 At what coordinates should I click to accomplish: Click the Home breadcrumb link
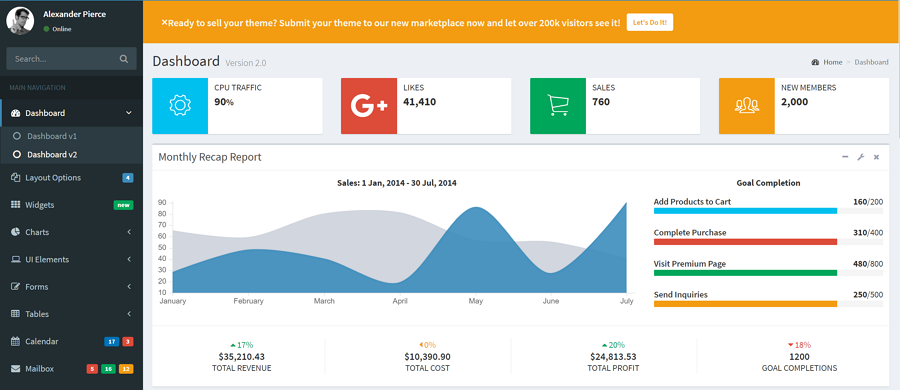[x=832, y=62]
